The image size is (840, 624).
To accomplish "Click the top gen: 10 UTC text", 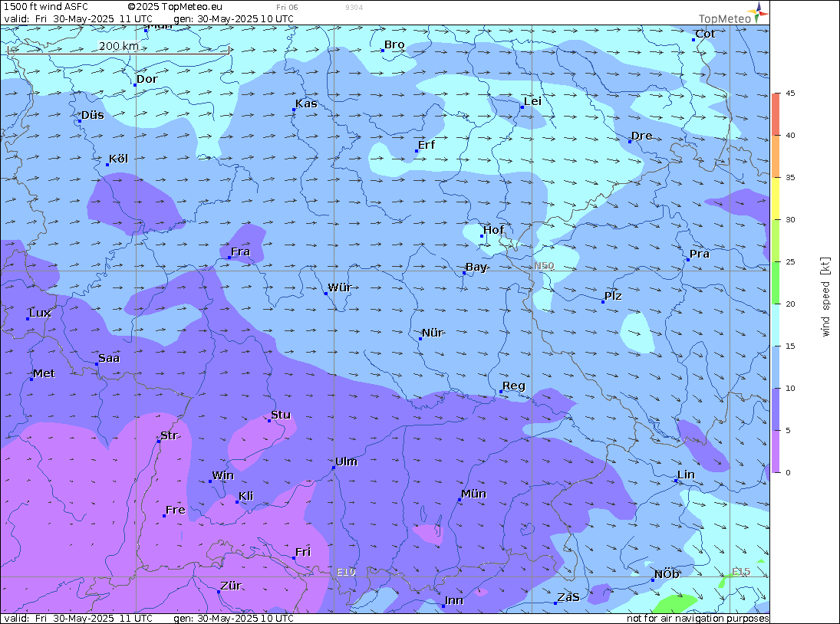I will (x=233, y=18).
